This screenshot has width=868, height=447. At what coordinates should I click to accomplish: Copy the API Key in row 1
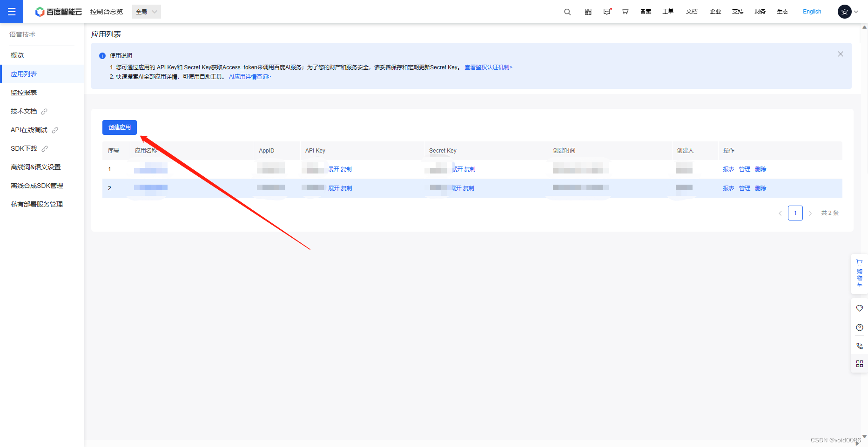coord(346,169)
